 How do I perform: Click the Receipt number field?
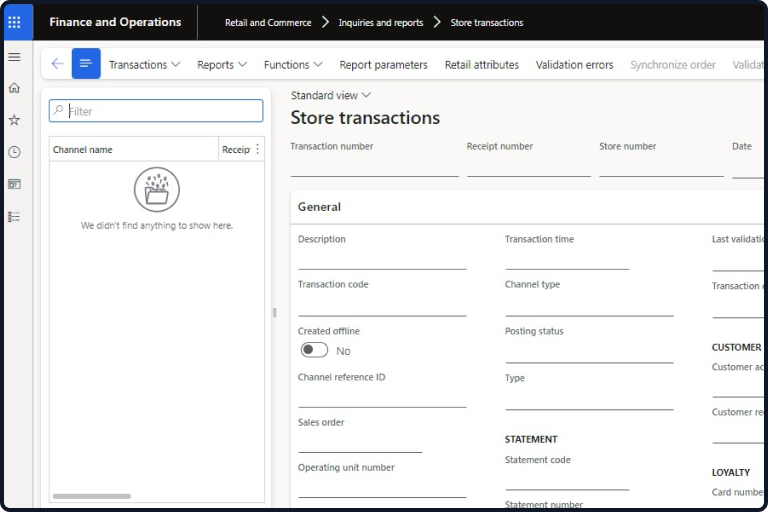pos(529,167)
